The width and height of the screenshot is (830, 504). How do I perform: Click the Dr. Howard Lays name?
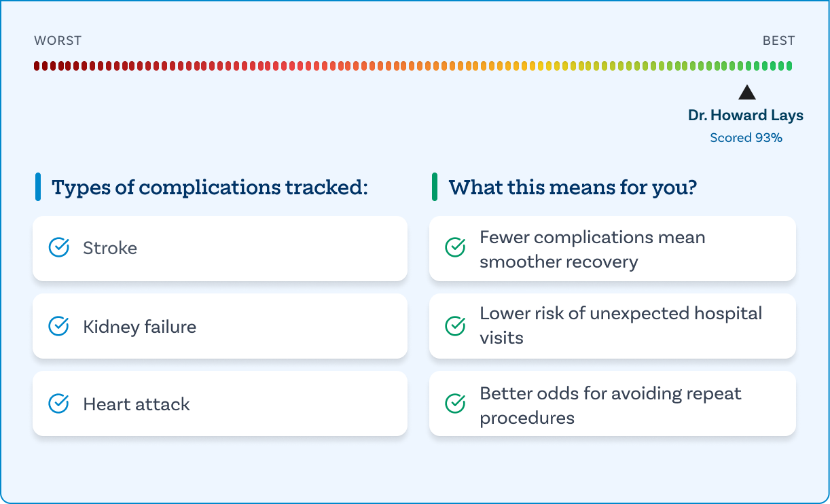pyautogui.click(x=745, y=115)
